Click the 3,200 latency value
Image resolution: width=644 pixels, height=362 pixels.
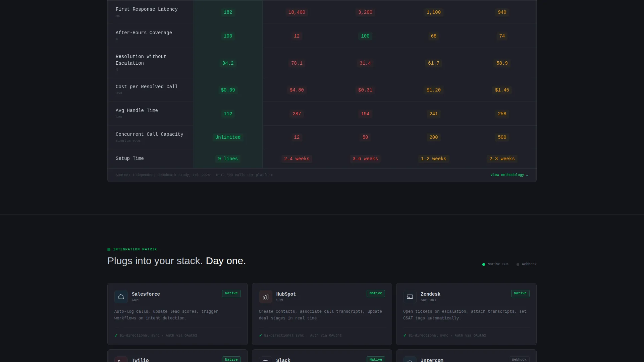tap(365, 12)
